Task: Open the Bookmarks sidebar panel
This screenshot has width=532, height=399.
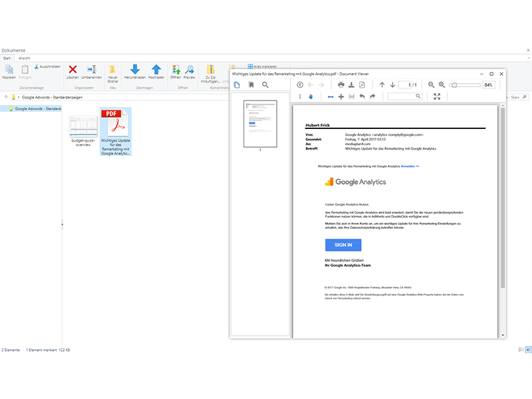Action: 251,85
